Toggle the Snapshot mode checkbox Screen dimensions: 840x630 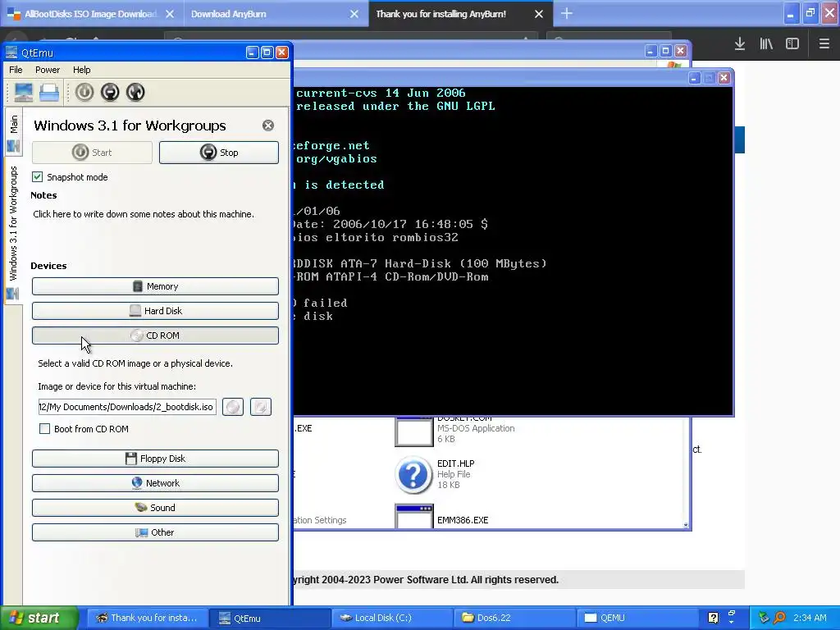click(38, 177)
